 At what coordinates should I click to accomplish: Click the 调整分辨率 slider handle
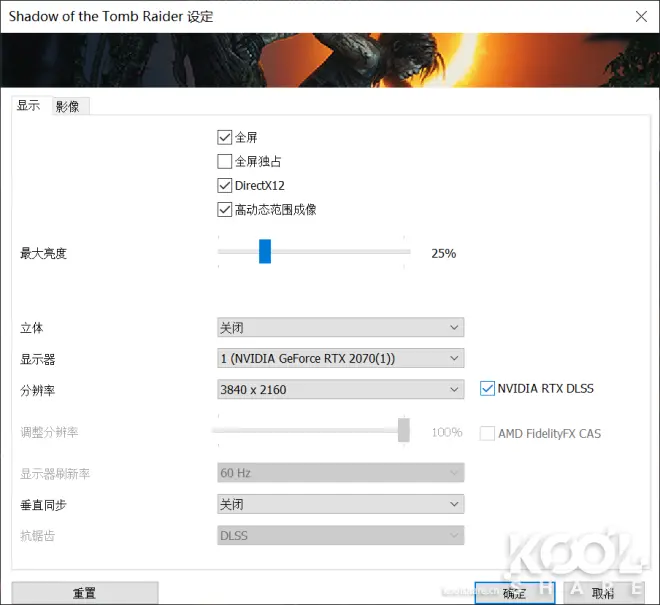pyautogui.click(x=404, y=430)
